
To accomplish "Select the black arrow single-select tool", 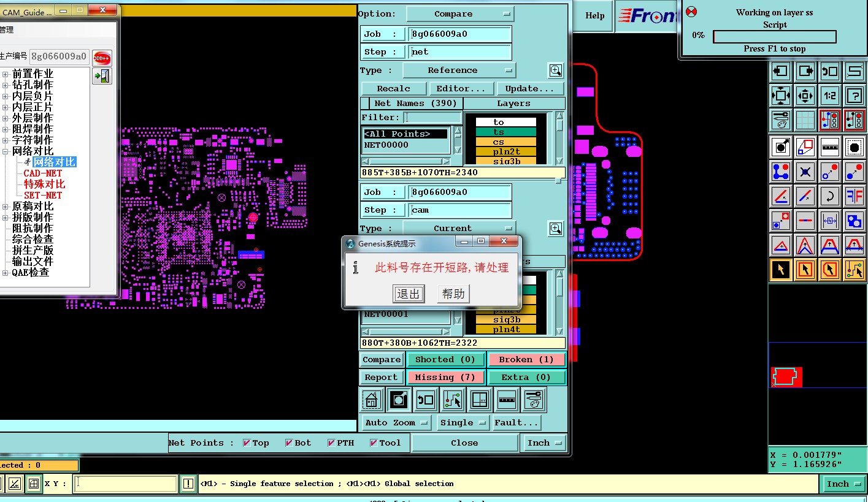I will pos(781,269).
